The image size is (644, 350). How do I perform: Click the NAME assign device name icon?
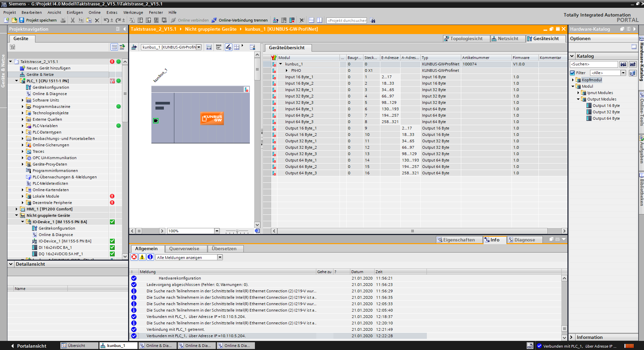click(219, 47)
